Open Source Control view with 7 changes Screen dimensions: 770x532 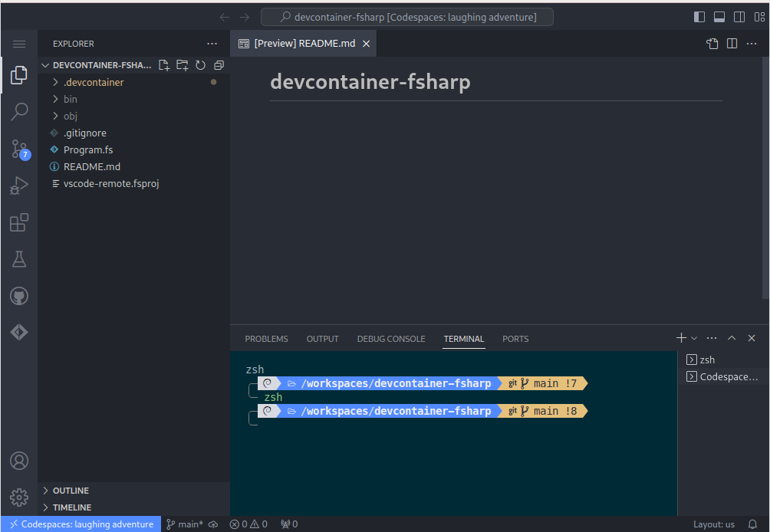pyautogui.click(x=20, y=149)
